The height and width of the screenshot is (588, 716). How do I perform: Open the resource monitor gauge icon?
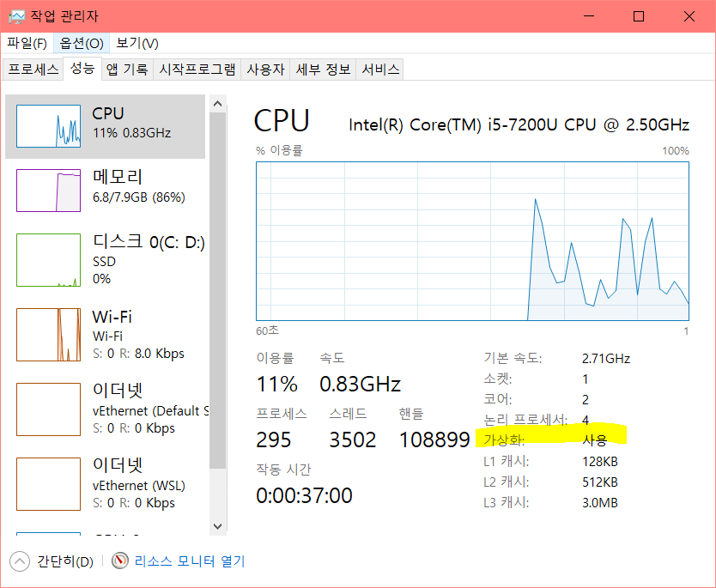point(120,561)
